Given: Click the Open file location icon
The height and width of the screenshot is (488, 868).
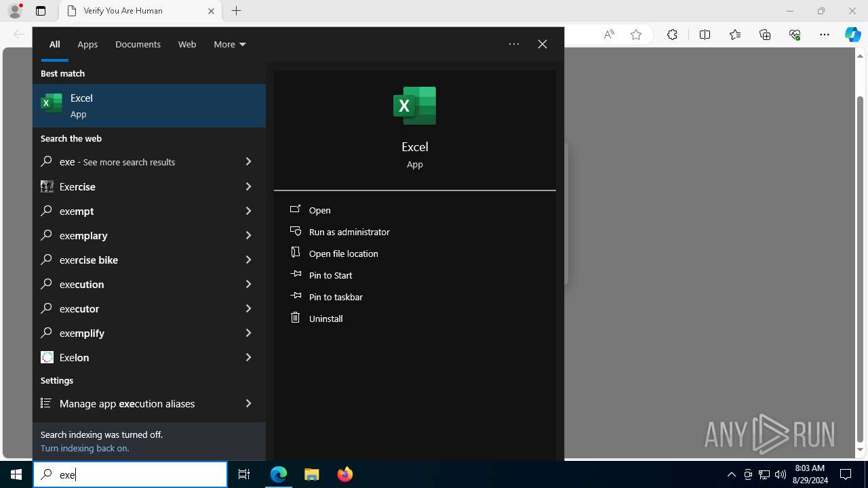Looking at the screenshot, I should (x=295, y=252).
